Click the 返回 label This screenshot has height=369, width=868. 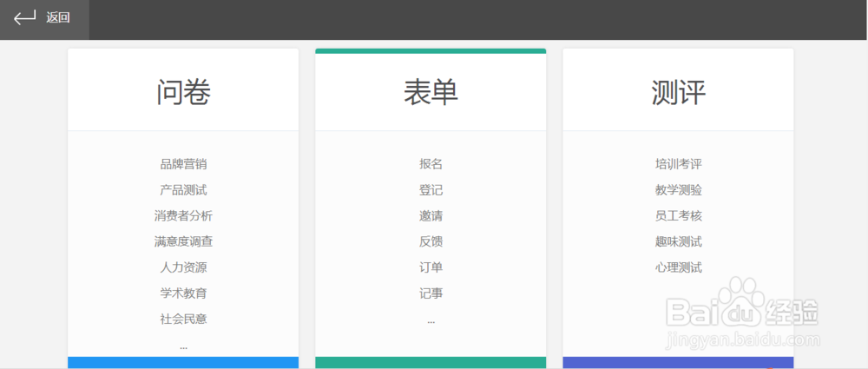tap(58, 17)
